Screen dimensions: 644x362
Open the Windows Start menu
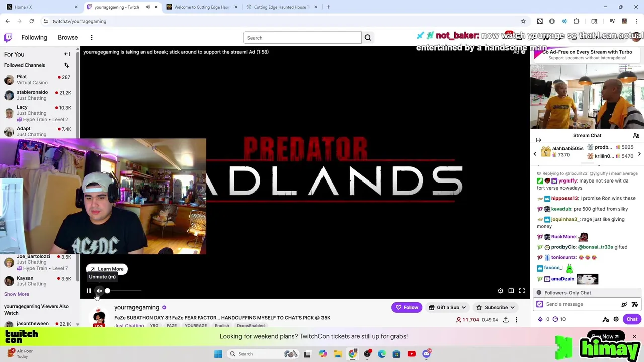point(218,354)
